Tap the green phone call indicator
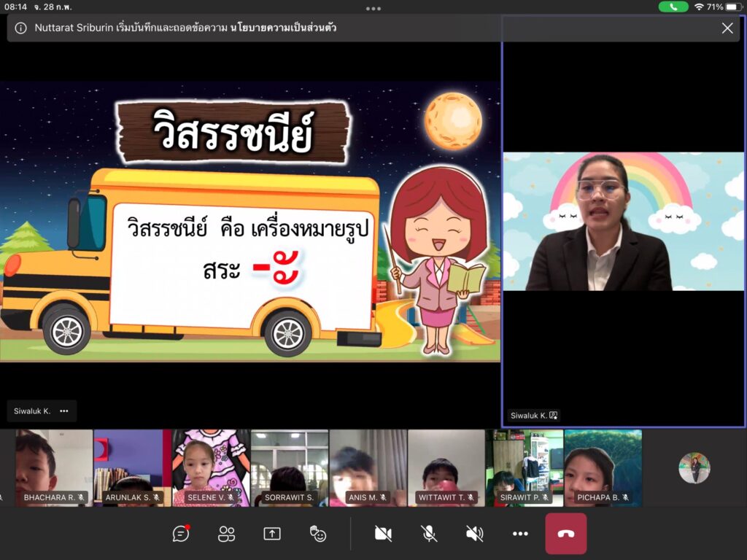Screen dimensions: 747x560 [673, 7]
